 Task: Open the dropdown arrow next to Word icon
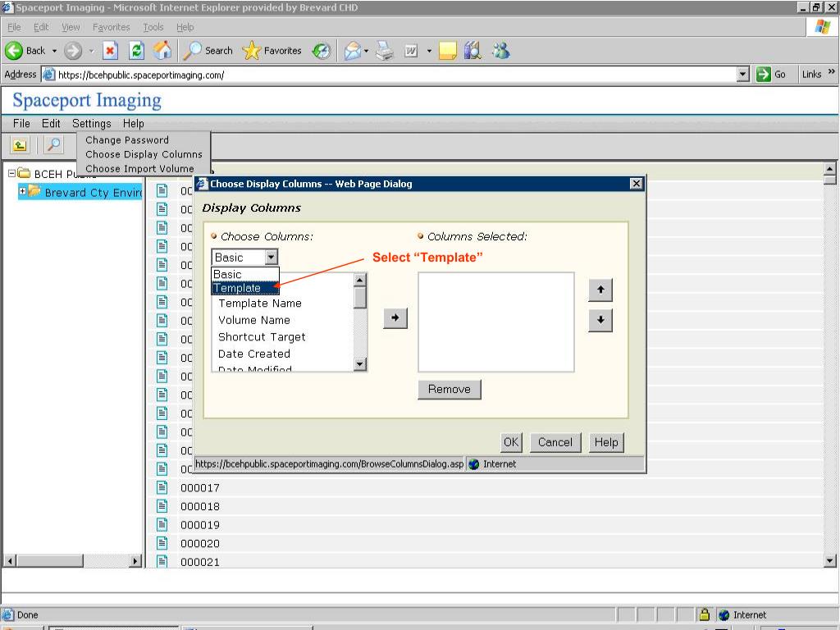(x=429, y=52)
